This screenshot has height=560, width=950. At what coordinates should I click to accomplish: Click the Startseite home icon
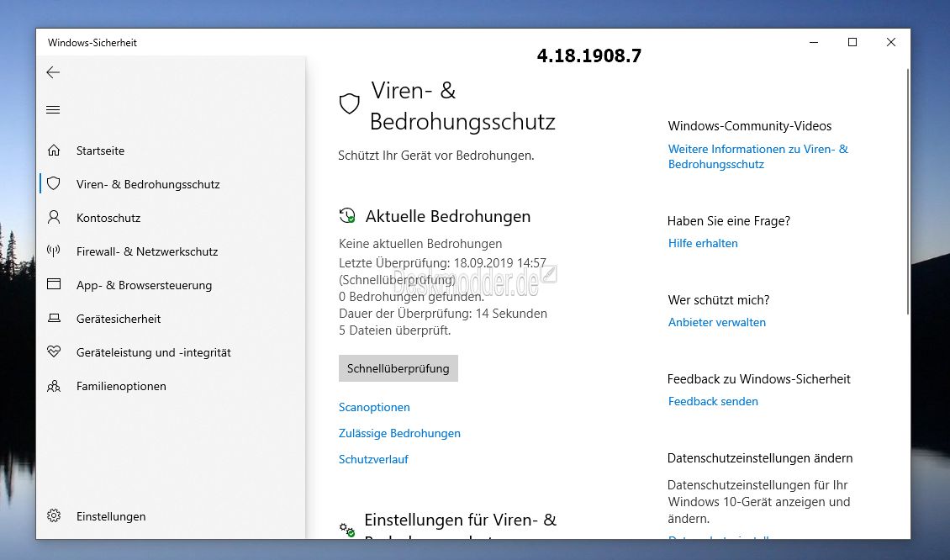(54, 151)
